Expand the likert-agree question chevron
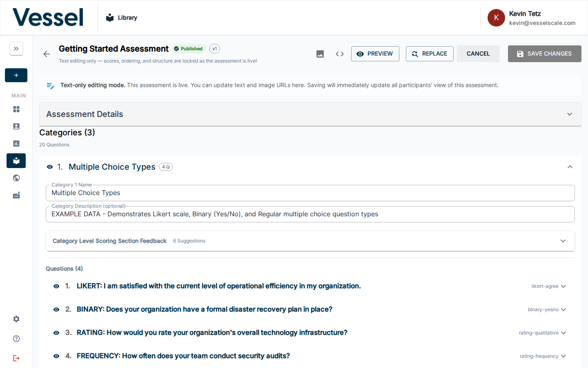The width and height of the screenshot is (588, 368). (563, 286)
